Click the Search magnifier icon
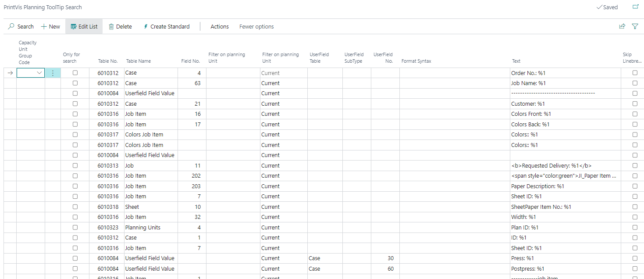The width and height of the screenshot is (644, 279). (11, 27)
